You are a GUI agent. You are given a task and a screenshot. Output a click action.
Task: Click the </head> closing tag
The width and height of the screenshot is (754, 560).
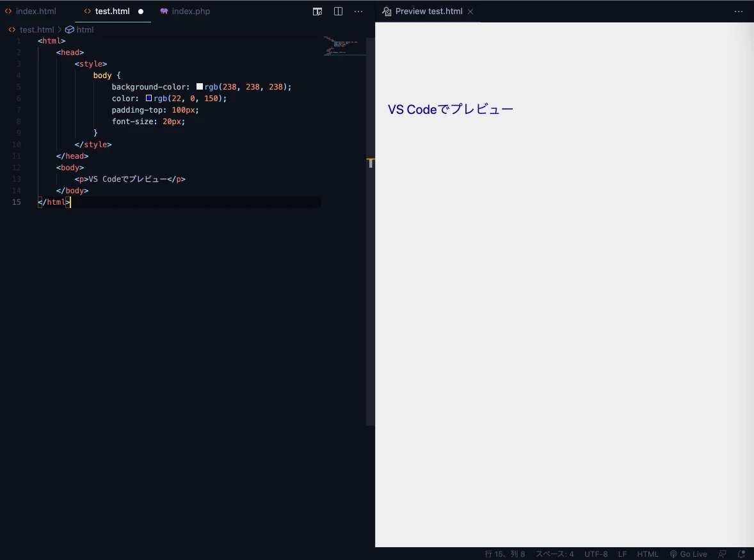pyautogui.click(x=72, y=156)
